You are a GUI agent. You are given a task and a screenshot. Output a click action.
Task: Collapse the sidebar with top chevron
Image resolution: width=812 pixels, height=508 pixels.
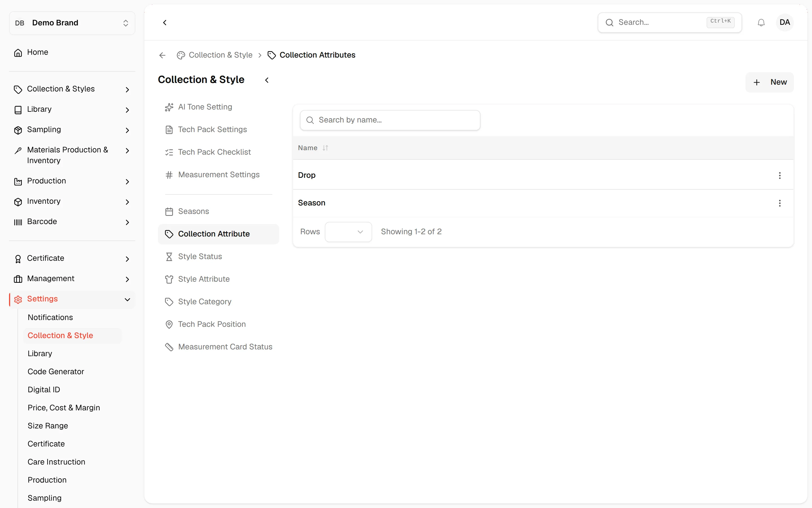[x=165, y=23]
